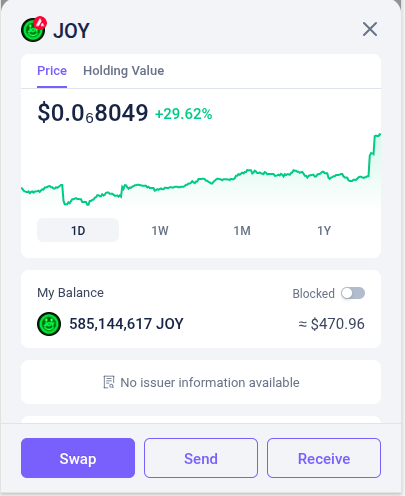The height and width of the screenshot is (496, 405).
Task: Click the No issuer information available card
Action: 201,382
